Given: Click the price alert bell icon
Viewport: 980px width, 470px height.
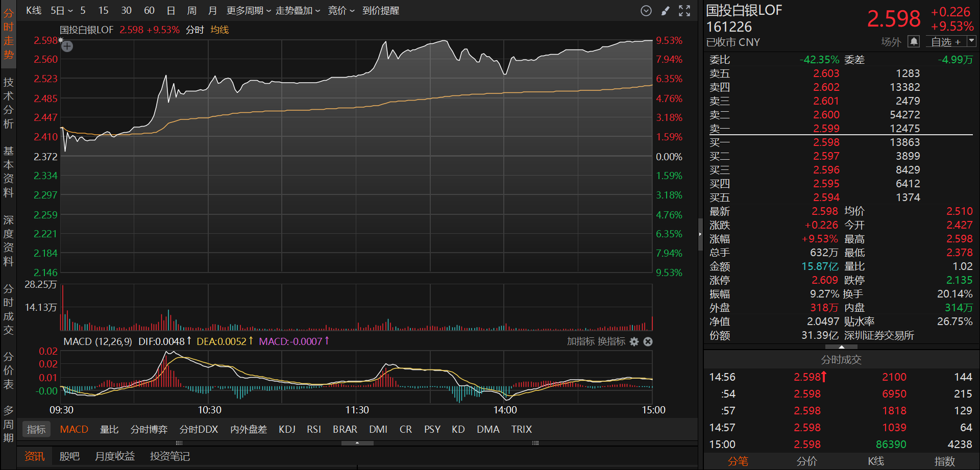Looking at the screenshot, I should pos(914,41).
